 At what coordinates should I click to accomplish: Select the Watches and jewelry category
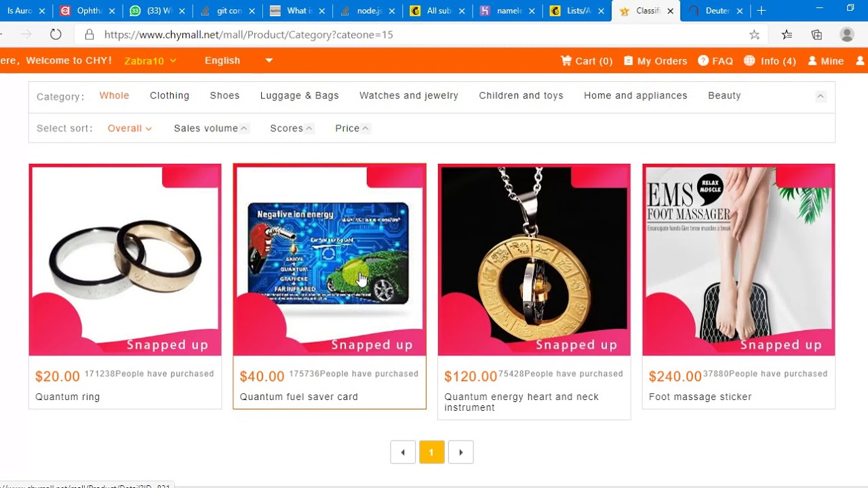pyautogui.click(x=409, y=96)
